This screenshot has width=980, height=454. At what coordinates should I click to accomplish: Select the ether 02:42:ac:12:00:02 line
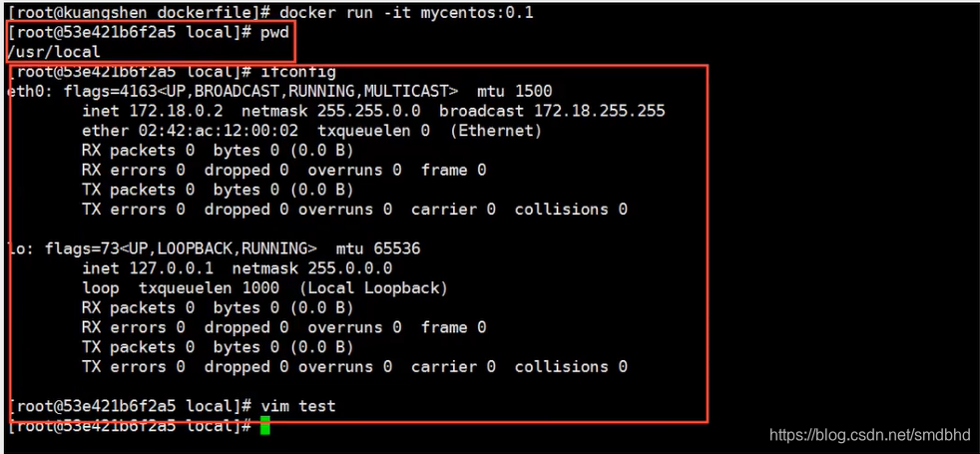click(x=311, y=131)
